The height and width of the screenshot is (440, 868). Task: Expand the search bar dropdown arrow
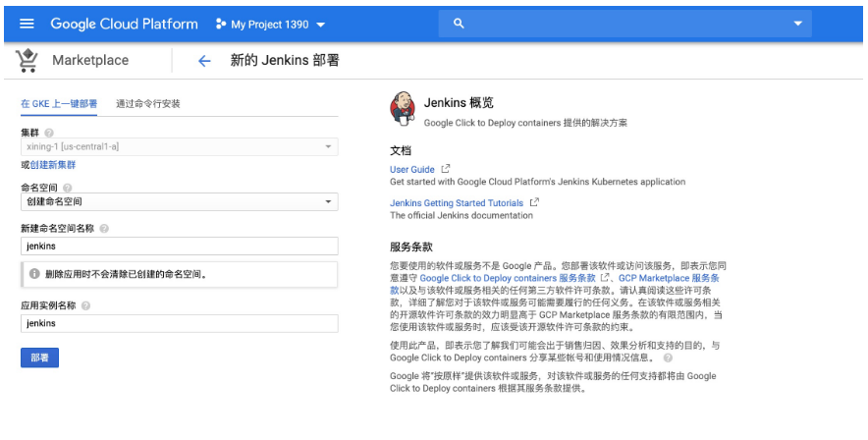tap(797, 24)
